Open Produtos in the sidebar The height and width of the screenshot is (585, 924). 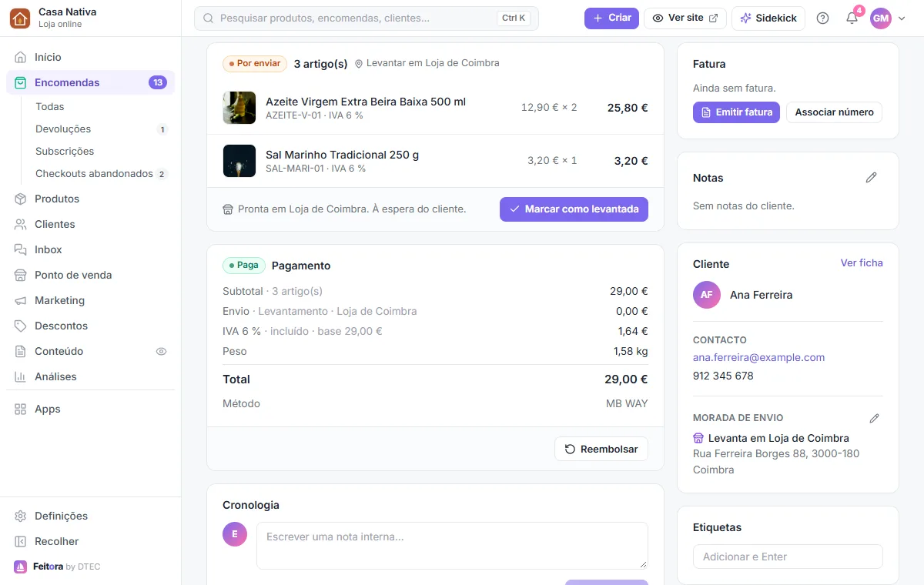(x=91, y=199)
